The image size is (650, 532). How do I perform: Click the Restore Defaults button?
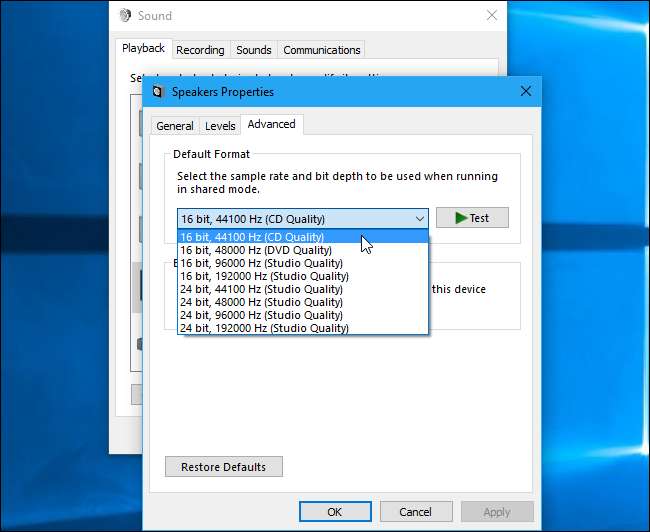pyautogui.click(x=223, y=467)
